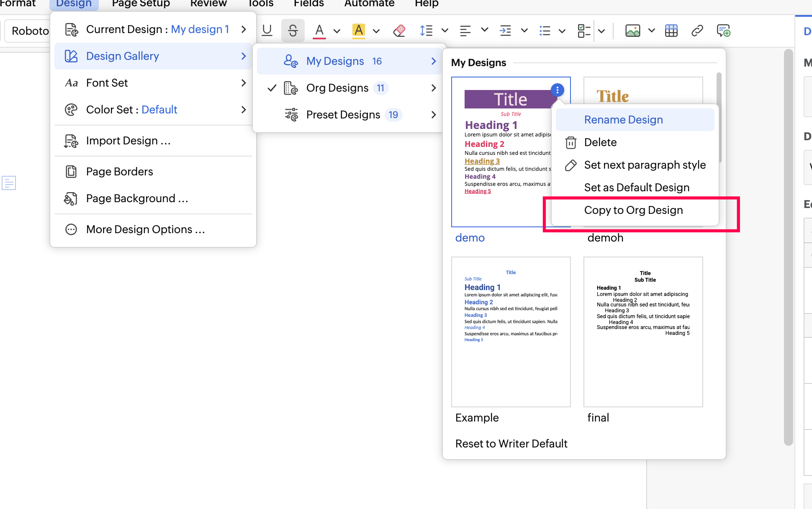Expand the font color dropdown arrow
The image size is (812, 509).
[x=337, y=31]
